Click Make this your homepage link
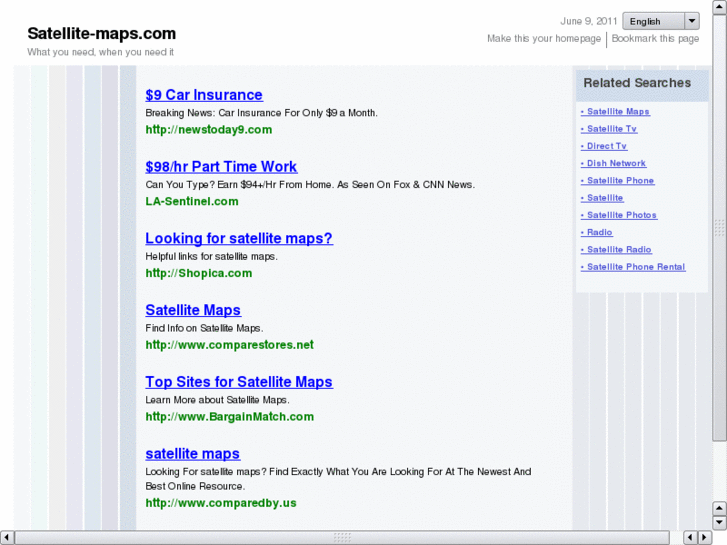This screenshot has height=545, width=727. click(x=543, y=38)
